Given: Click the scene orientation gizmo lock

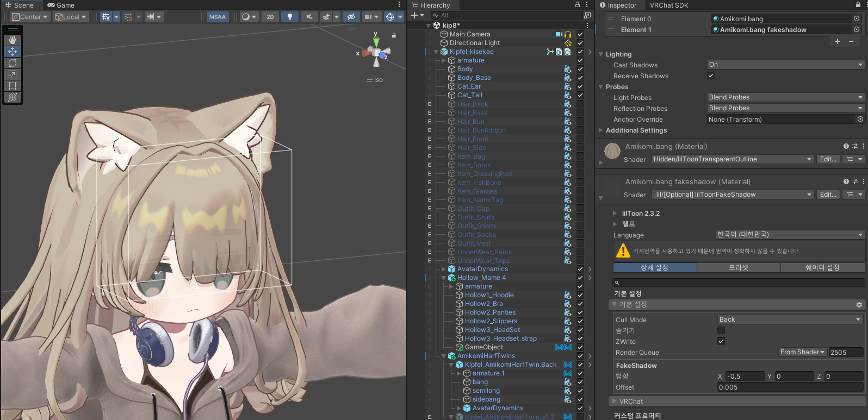Looking at the screenshot, I should pos(394,35).
